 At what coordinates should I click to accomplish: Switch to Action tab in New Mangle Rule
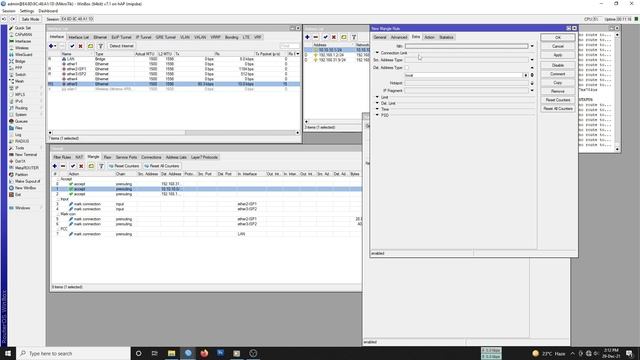click(429, 37)
